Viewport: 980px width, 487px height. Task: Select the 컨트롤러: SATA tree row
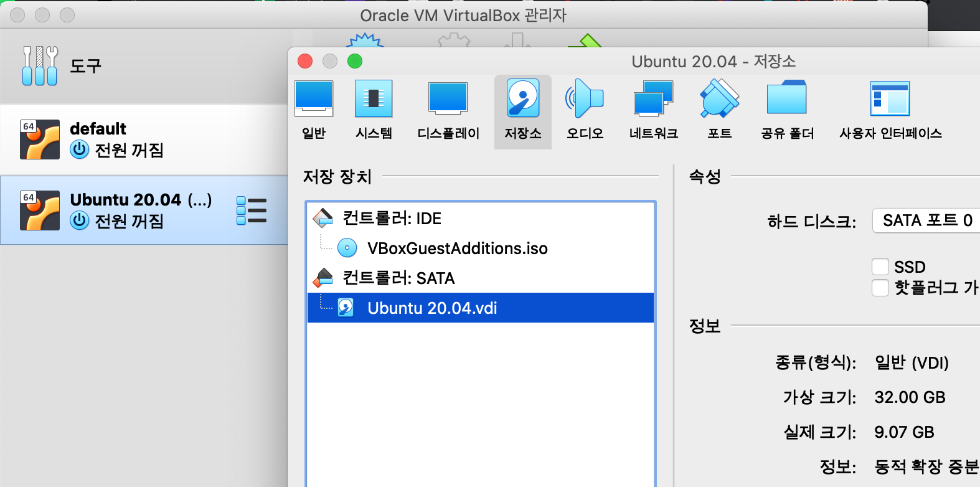481,278
